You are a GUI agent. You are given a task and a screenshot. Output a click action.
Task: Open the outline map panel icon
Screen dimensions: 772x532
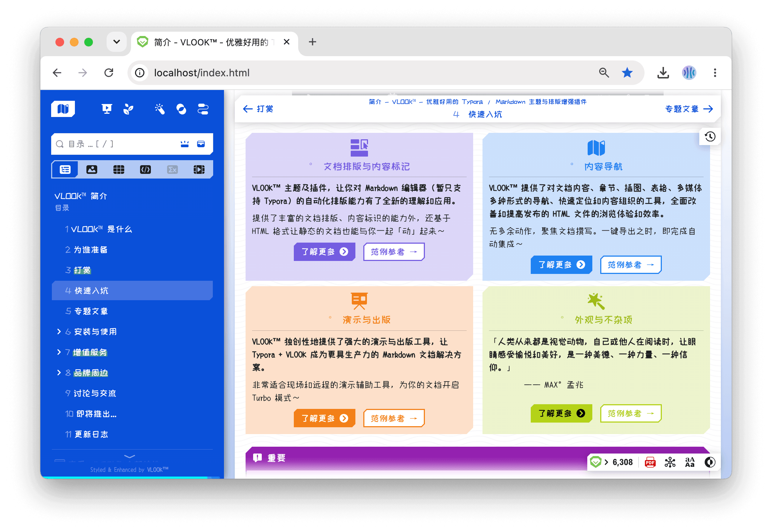point(63,109)
